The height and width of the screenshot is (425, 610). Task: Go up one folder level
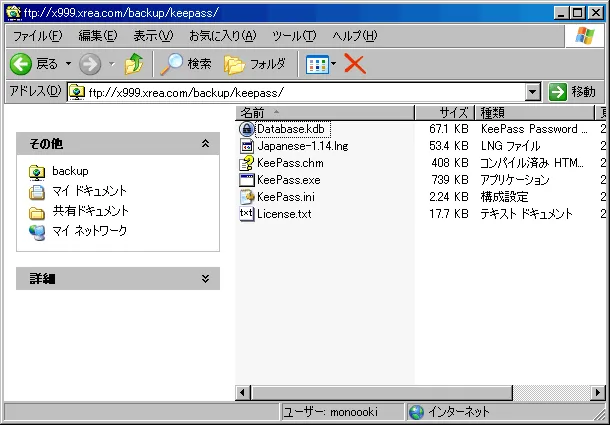pyautogui.click(x=134, y=64)
